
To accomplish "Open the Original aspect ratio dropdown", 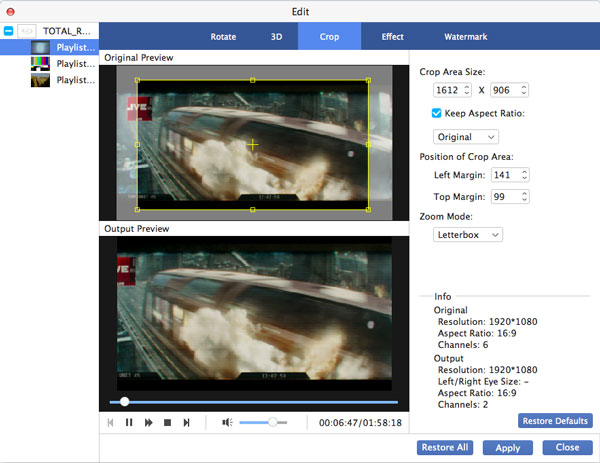I will coord(466,137).
